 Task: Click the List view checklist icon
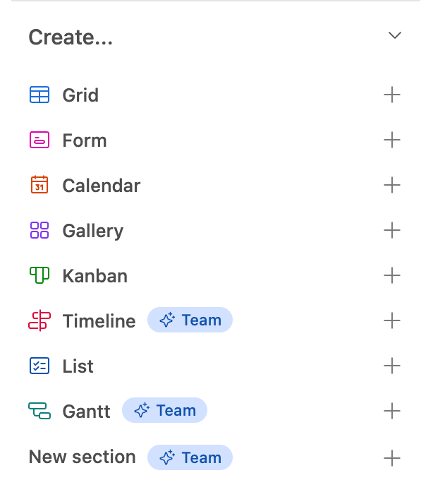(39, 366)
